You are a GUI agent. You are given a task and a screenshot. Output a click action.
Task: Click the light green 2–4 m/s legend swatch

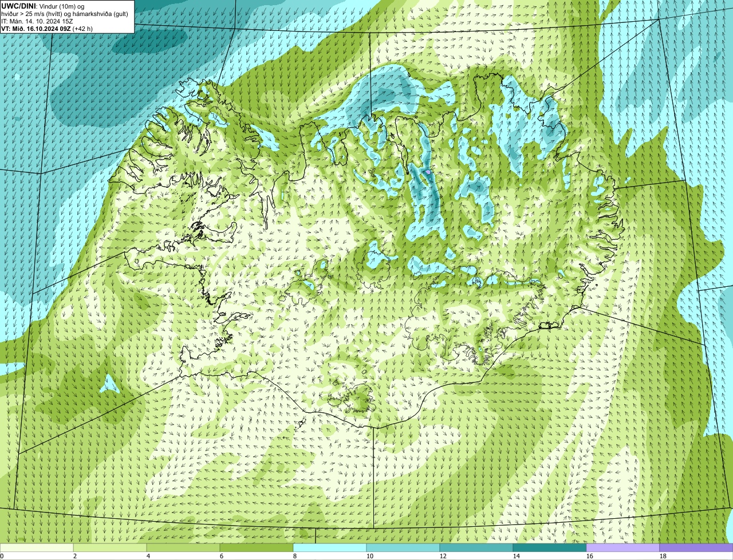point(110,548)
